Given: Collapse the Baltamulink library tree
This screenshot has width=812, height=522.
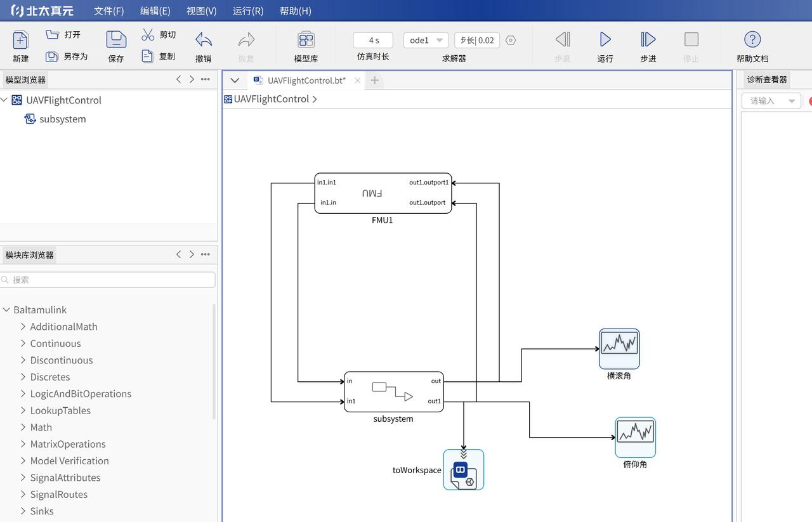Looking at the screenshot, I should [x=6, y=310].
